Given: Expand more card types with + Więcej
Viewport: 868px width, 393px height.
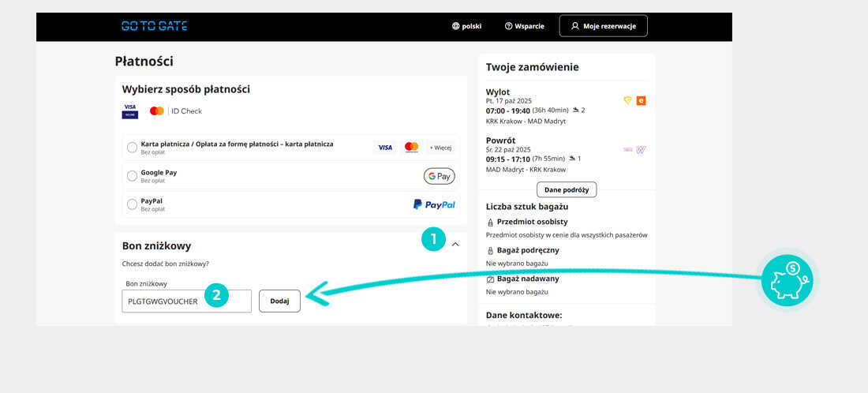Looking at the screenshot, I should coord(441,148).
